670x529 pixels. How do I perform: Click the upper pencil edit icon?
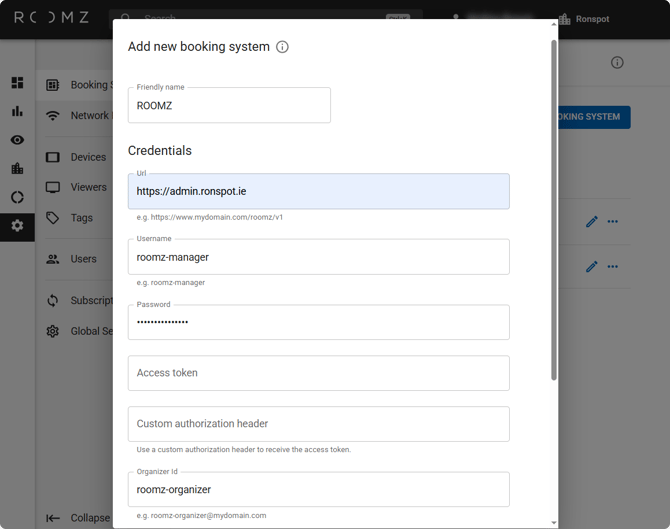tap(592, 221)
